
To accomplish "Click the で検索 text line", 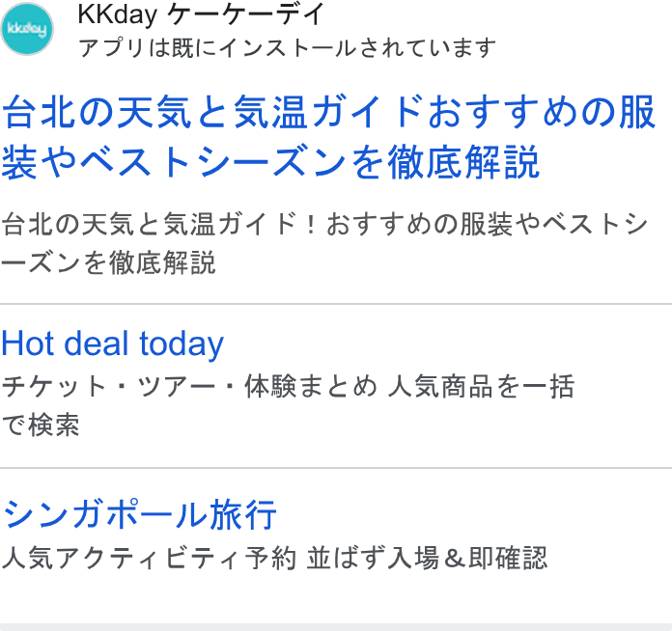I will tap(41, 425).
